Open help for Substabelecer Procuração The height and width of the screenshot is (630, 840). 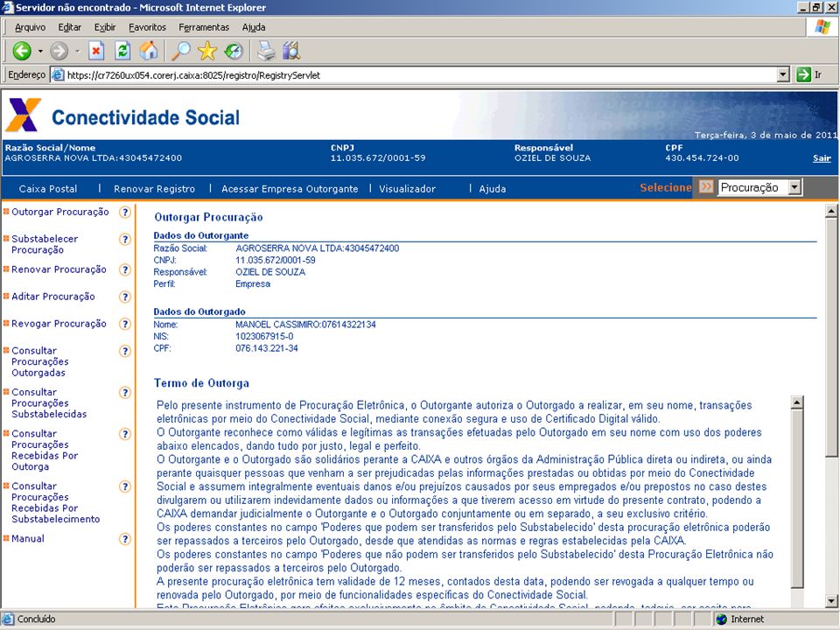pos(125,239)
